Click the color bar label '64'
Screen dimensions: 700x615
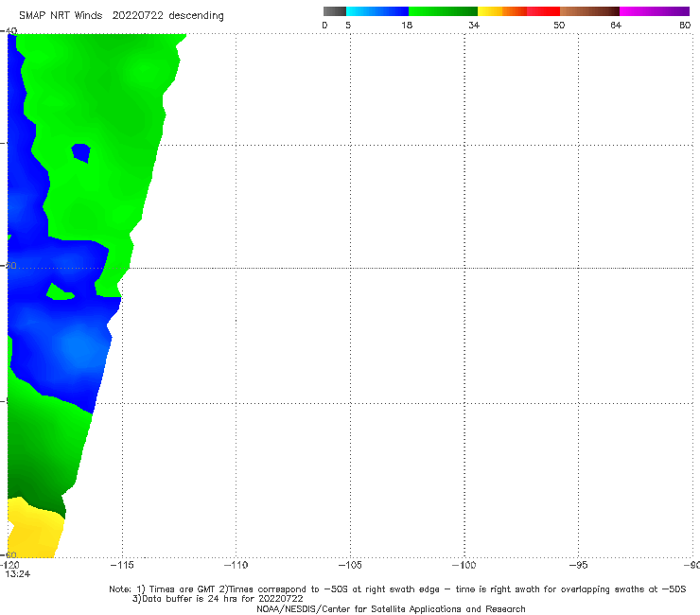click(x=616, y=25)
